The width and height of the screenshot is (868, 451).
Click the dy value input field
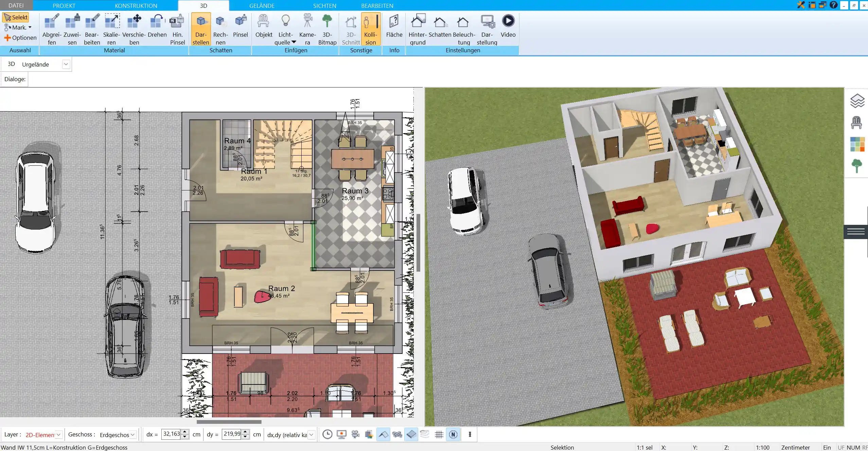tap(232, 434)
